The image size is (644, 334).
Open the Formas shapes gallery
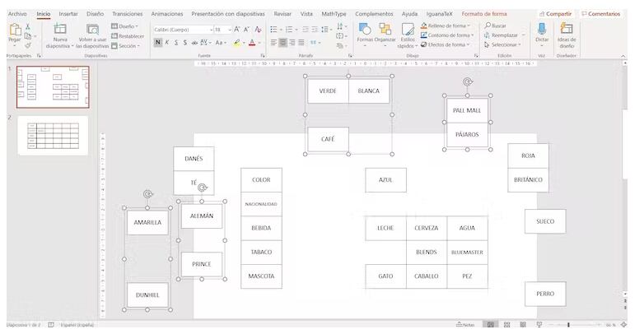(364, 30)
